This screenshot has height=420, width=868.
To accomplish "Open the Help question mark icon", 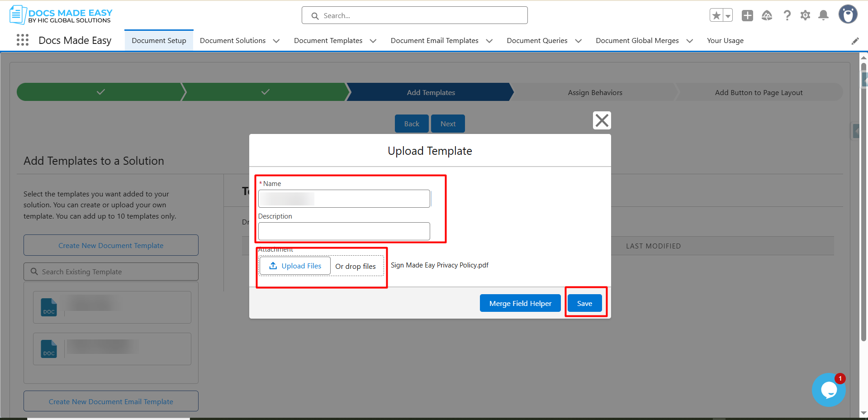I will (x=787, y=15).
